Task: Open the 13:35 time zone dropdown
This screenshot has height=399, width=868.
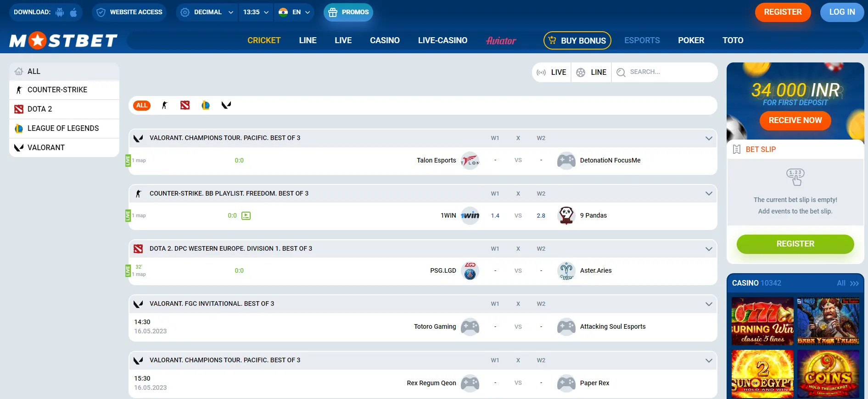Action: (256, 12)
